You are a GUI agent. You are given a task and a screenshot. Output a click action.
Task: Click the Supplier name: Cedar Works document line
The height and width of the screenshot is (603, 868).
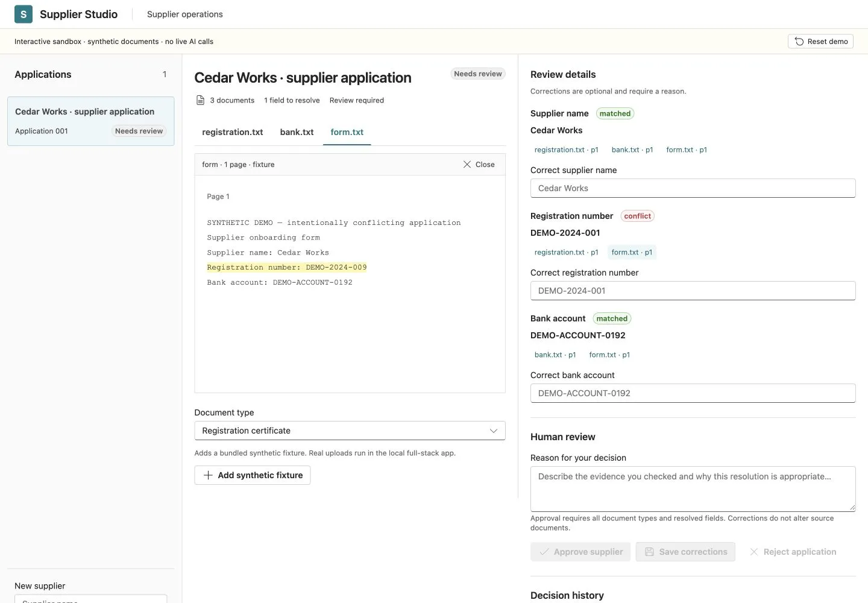click(268, 253)
